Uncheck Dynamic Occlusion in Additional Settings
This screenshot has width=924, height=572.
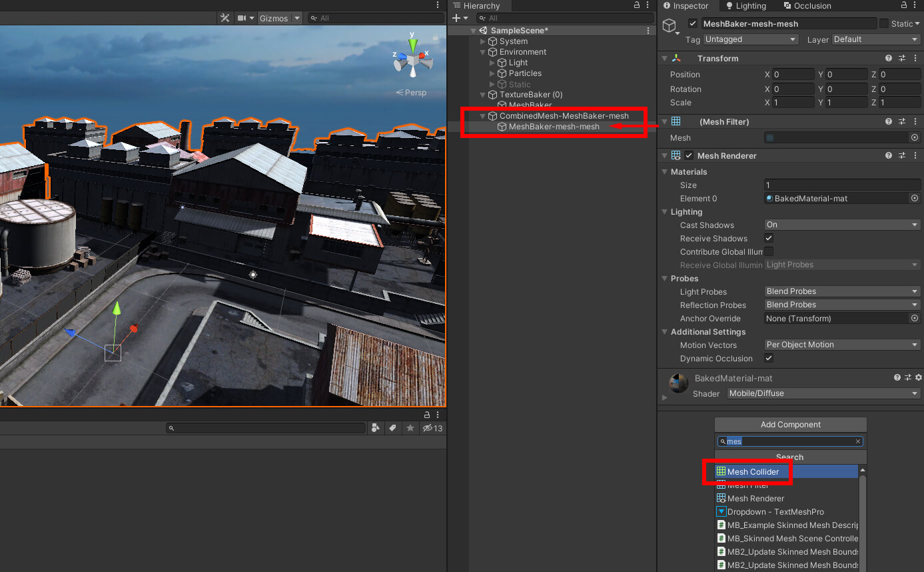pyautogui.click(x=769, y=358)
